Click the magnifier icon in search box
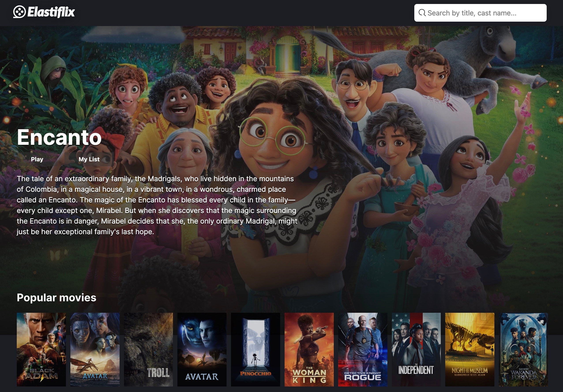563x392 pixels. coord(422,13)
